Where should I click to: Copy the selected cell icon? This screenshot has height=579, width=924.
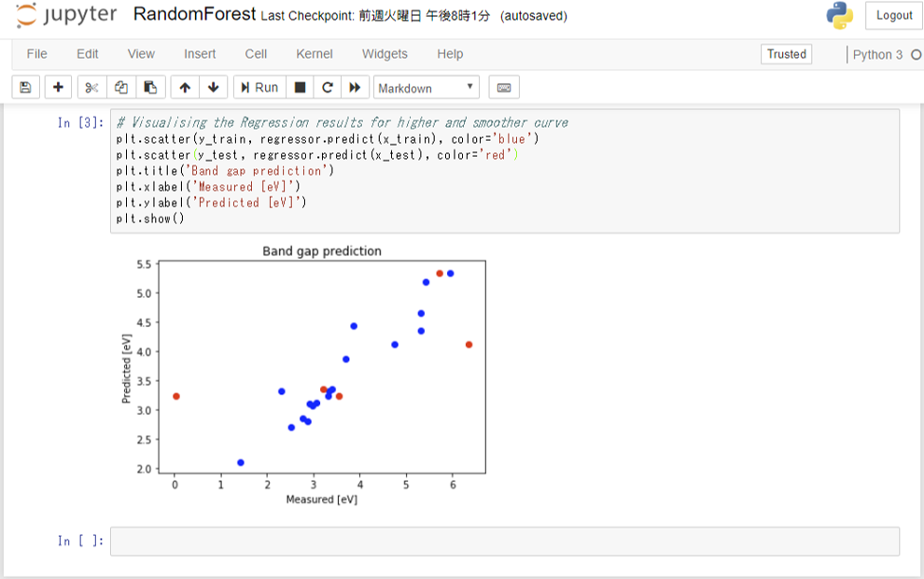[x=119, y=86]
